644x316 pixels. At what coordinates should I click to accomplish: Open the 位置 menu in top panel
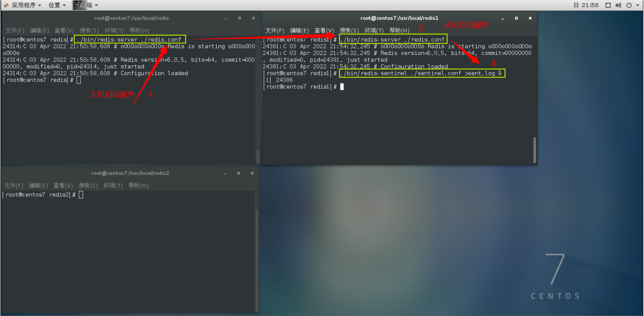pyautogui.click(x=57, y=5)
